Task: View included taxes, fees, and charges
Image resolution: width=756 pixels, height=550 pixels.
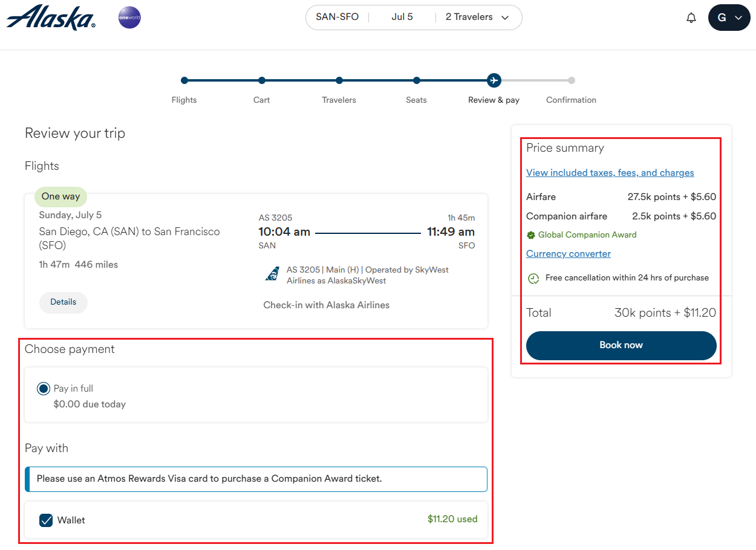Action: tap(610, 173)
